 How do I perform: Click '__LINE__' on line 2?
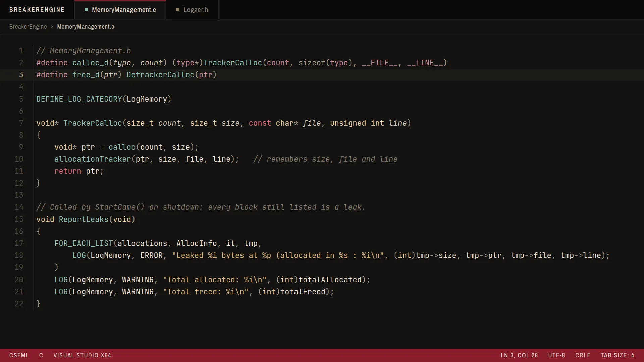pyautogui.click(x=425, y=63)
